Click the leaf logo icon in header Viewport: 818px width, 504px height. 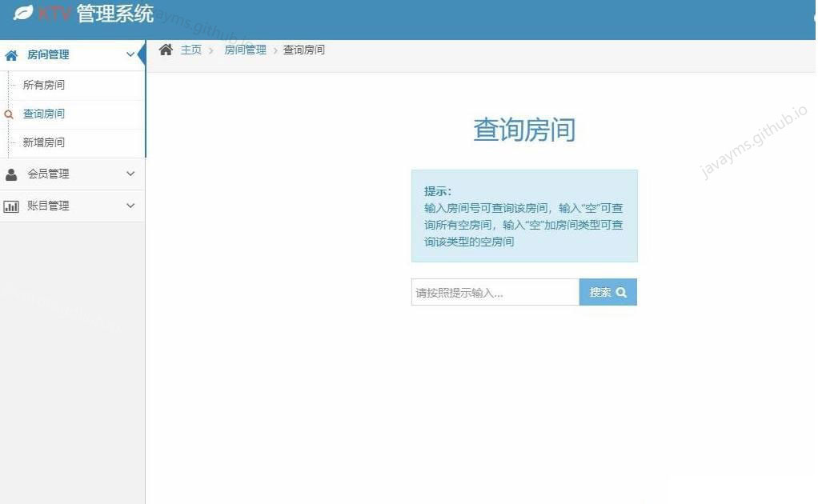pos(23,13)
